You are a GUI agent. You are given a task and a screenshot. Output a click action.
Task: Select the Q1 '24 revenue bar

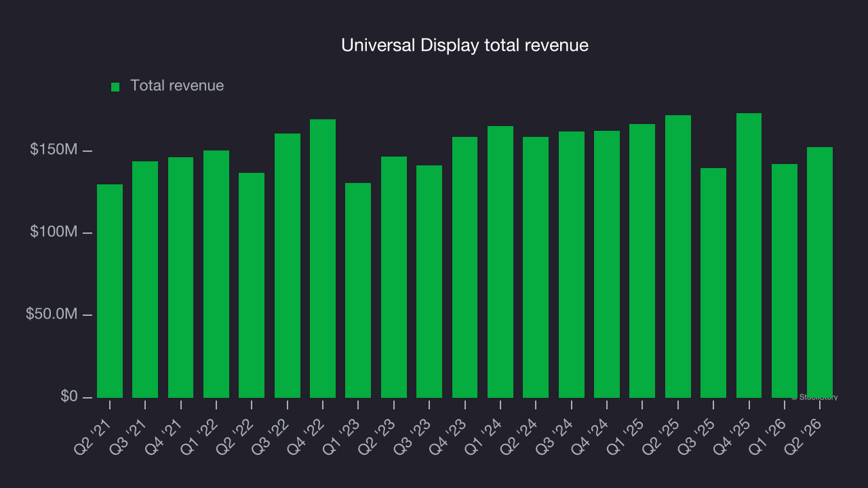click(500, 262)
